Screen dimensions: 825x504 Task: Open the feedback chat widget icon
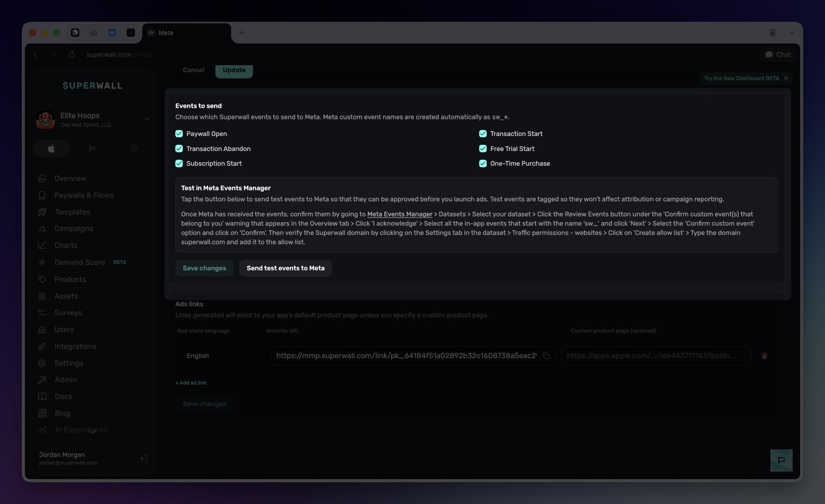781,460
